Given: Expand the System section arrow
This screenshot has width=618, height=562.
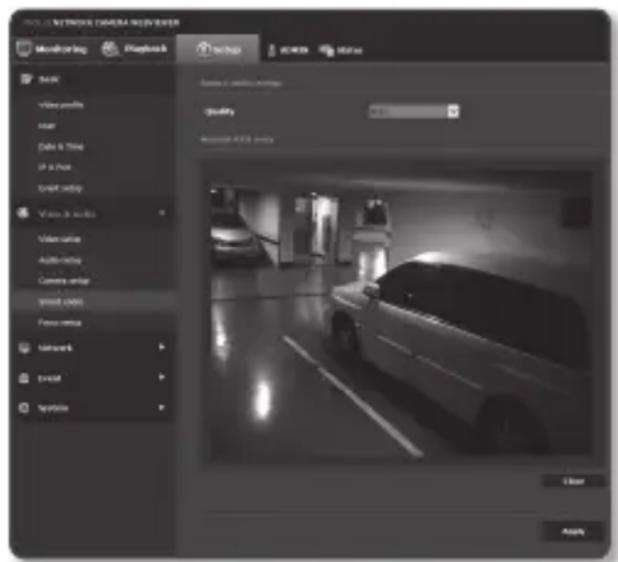Looking at the screenshot, I should 162,407.
